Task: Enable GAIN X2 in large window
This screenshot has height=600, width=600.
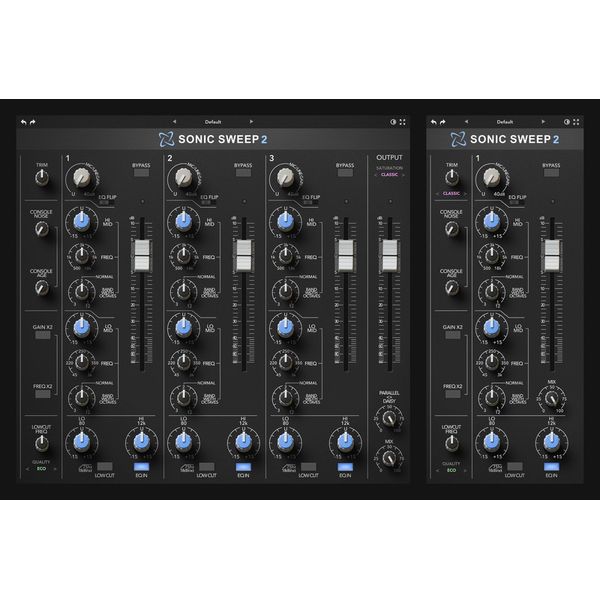Action: (42, 335)
